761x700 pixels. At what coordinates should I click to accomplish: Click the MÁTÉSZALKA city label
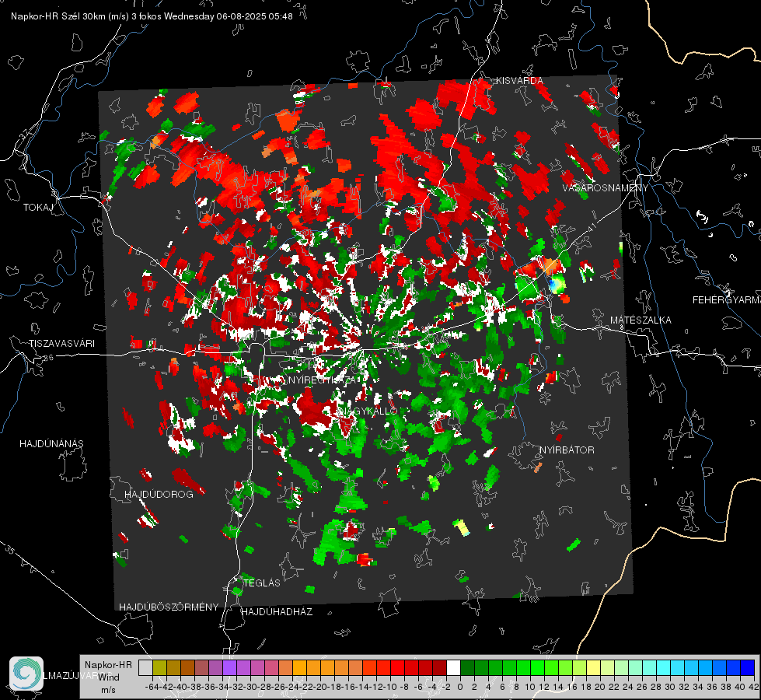(x=641, y=320)
